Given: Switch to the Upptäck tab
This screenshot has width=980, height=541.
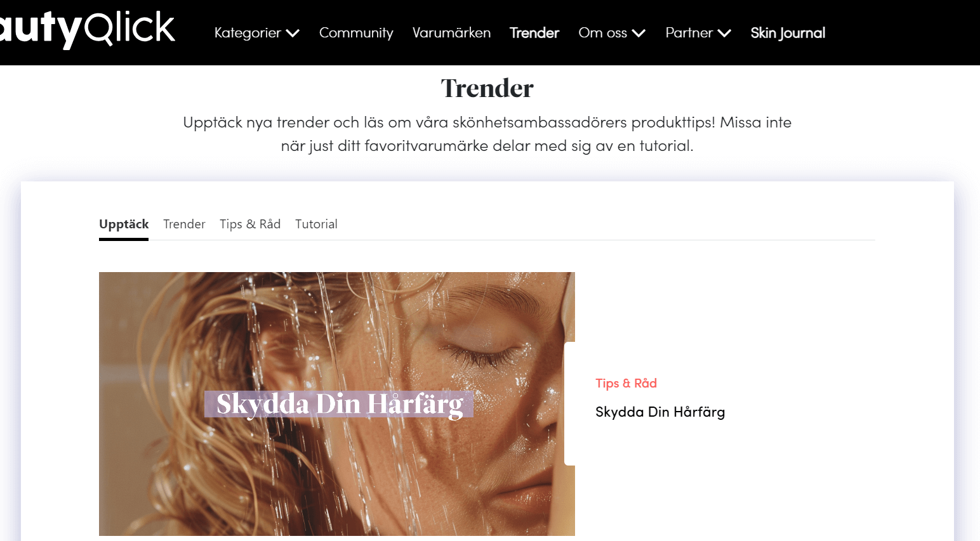Looking at the screenshot, I should tap(124, 225).
